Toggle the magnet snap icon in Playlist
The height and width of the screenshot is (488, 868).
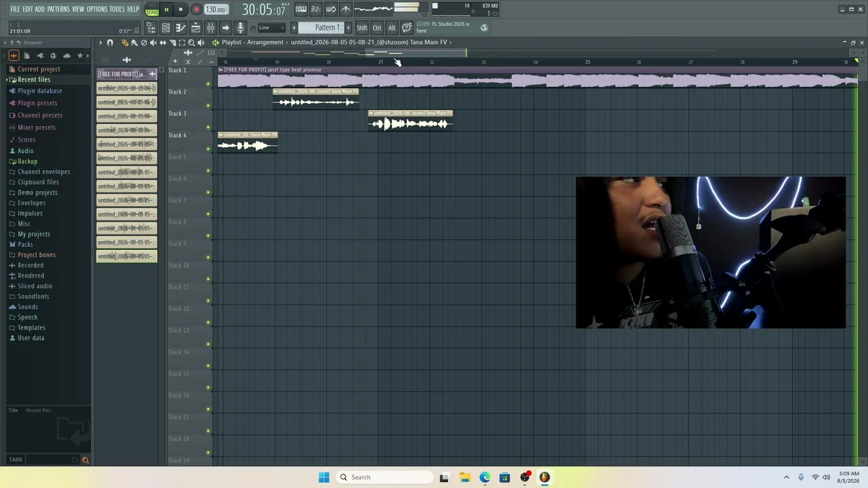click(110, 43)
